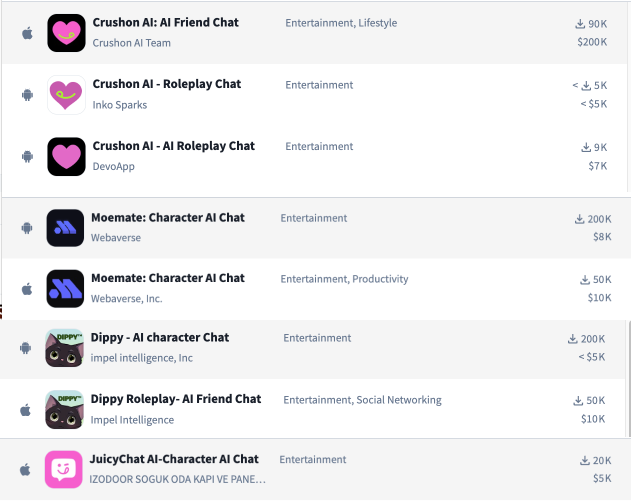Click the Crushon AI - AI Roleplay Chat icon
Screen dimensions: 631x503
point(66,157)
